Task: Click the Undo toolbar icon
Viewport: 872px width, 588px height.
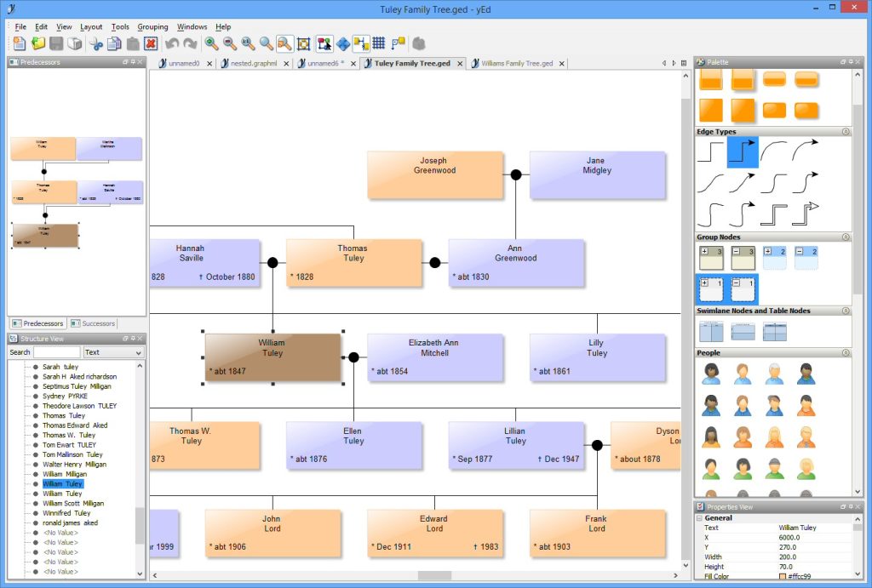Action: point(172,43)
